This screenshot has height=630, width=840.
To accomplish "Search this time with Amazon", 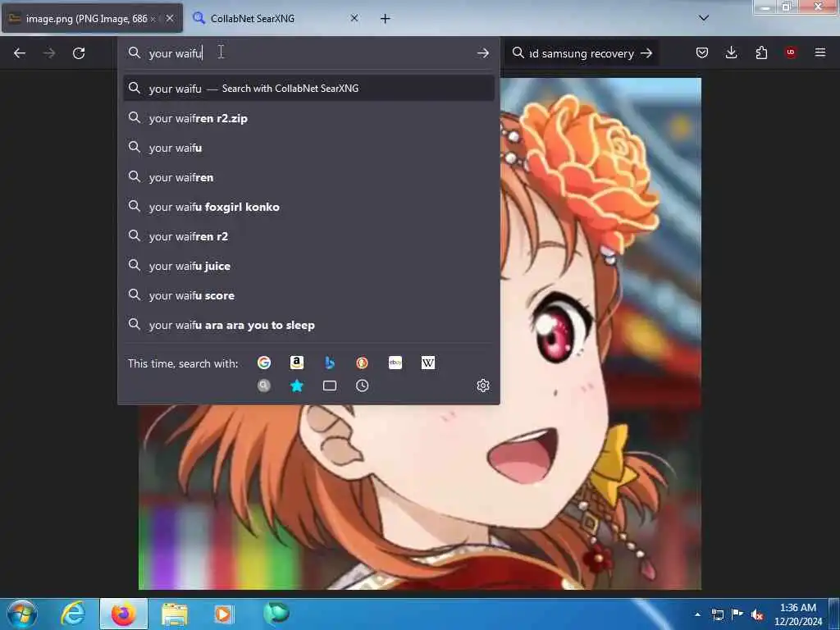I will (x=297, y=363).
